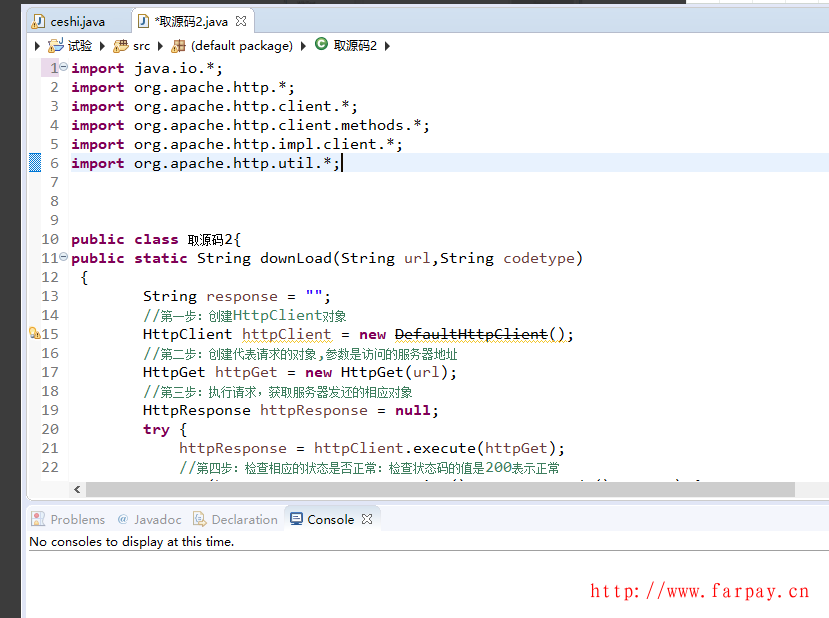Collapse the downLoad method fold at line 11
The height and width of the screenshot is (618, 829).
(64, 258)
